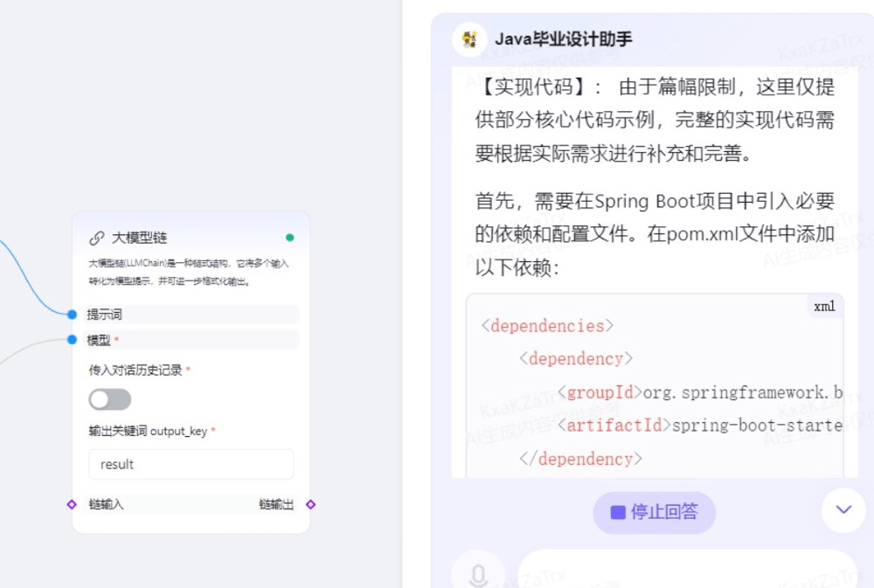
Task: Click the xml language label on code block
Action: (824, 307)
